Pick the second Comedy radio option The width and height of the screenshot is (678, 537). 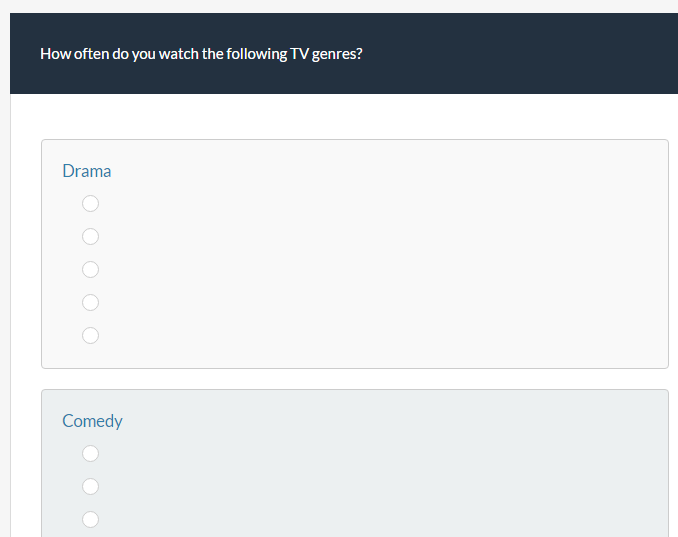(90, 487)
